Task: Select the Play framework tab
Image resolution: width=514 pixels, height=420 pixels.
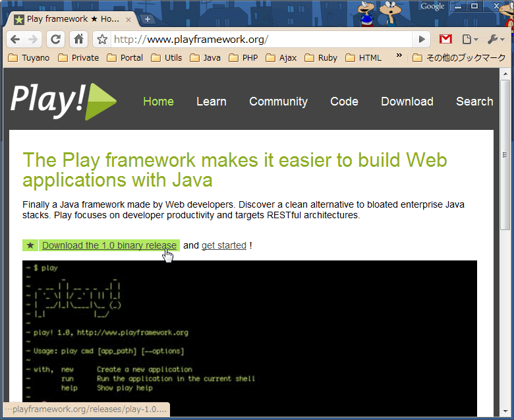Action: pos(72,19)
